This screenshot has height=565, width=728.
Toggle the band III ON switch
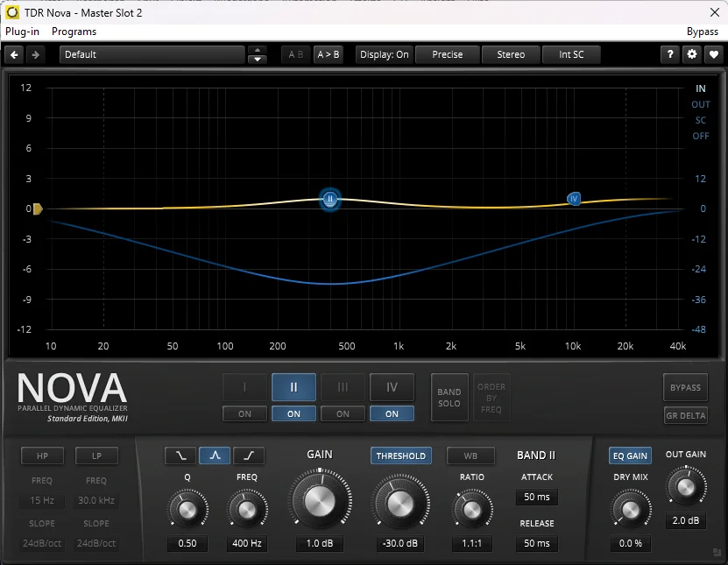343,413
